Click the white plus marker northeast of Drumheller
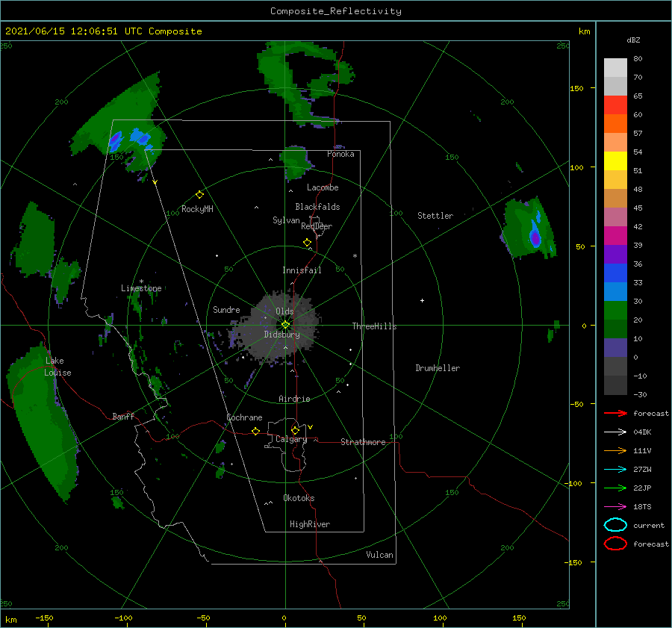This screenshot has height=628, width=672. click(x=422, y=300)
